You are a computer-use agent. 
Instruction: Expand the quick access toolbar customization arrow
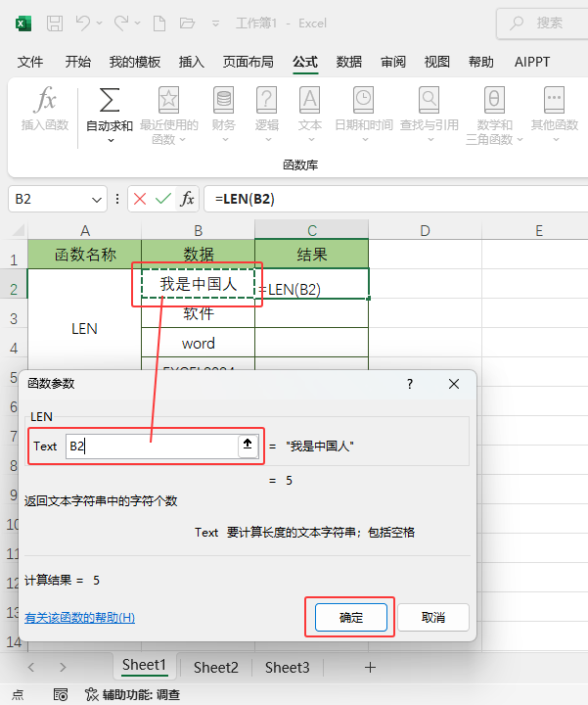coord(215,23)
